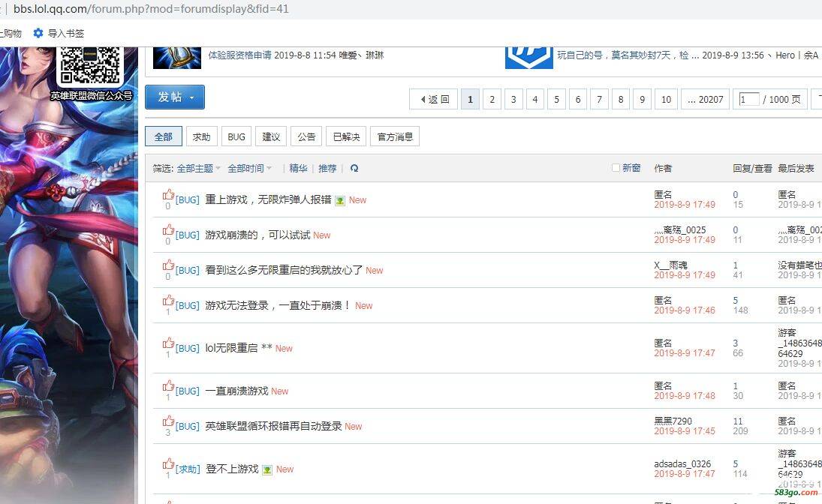This screenshot has width=822, height=504.
Task: Open the 体验服资格申请 forum thumbnail icon
Action: (x=176, y=57)
